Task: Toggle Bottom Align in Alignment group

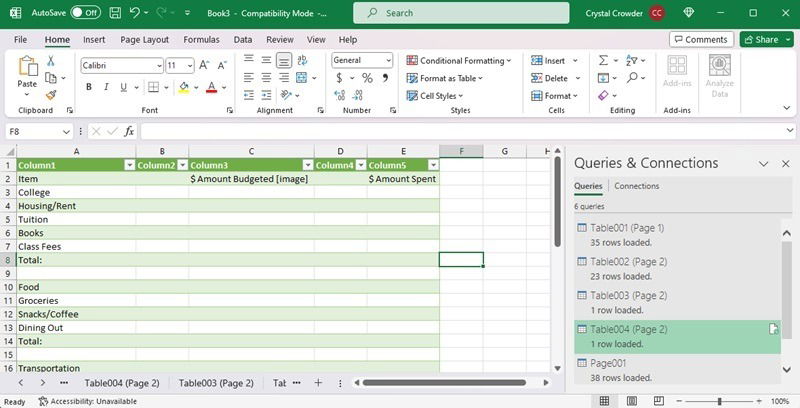Action: click(284, 61)
